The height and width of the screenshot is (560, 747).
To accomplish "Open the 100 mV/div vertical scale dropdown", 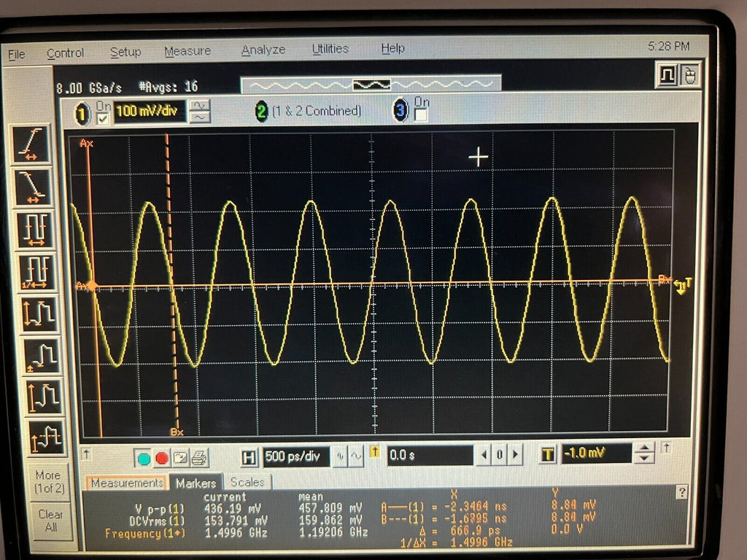I will tap(151, 111).
